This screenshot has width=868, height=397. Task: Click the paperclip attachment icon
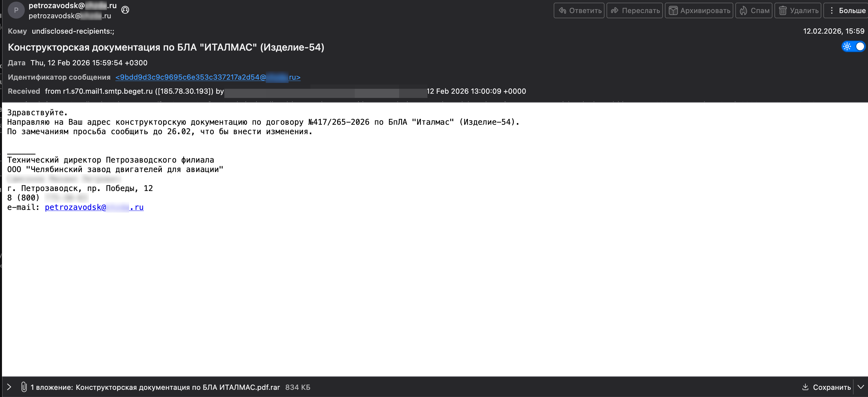coord(23,387)
